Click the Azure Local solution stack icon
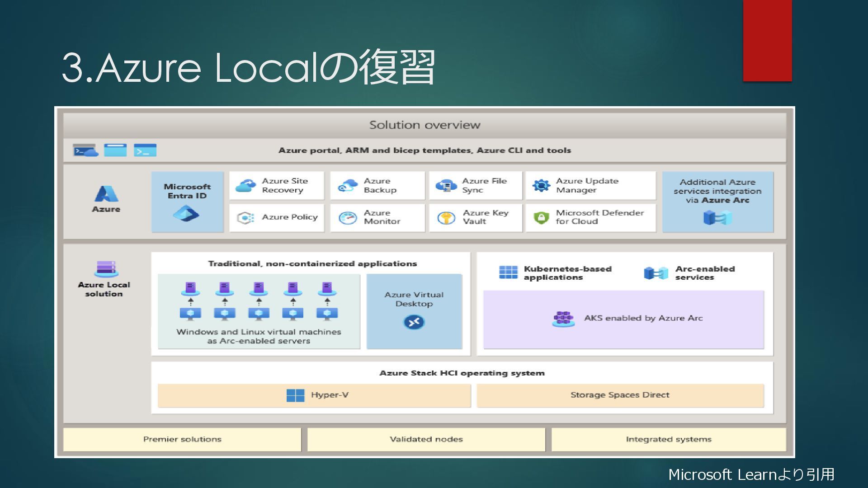The width and height of the screenshot is (868, 488). (106, 268)
